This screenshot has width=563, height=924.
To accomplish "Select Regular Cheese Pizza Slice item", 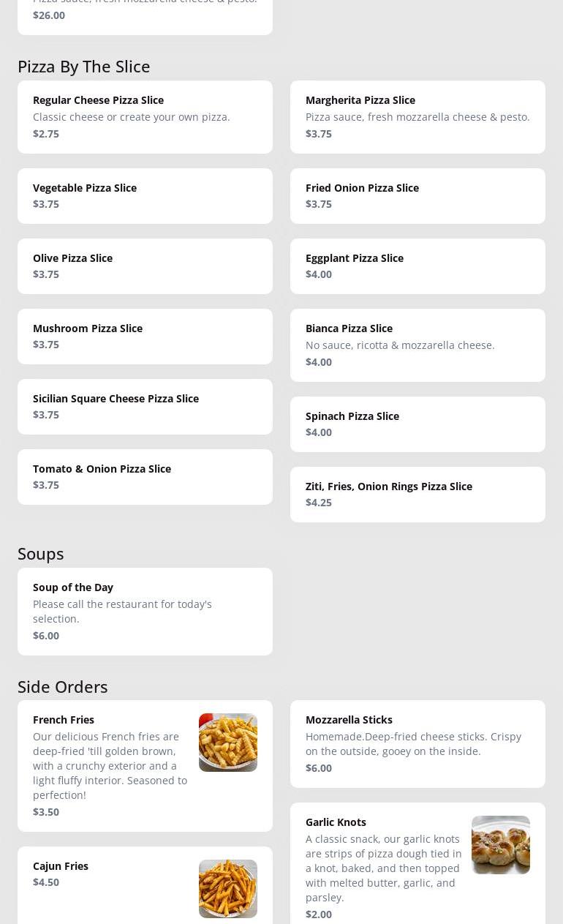I will (145, 117).
